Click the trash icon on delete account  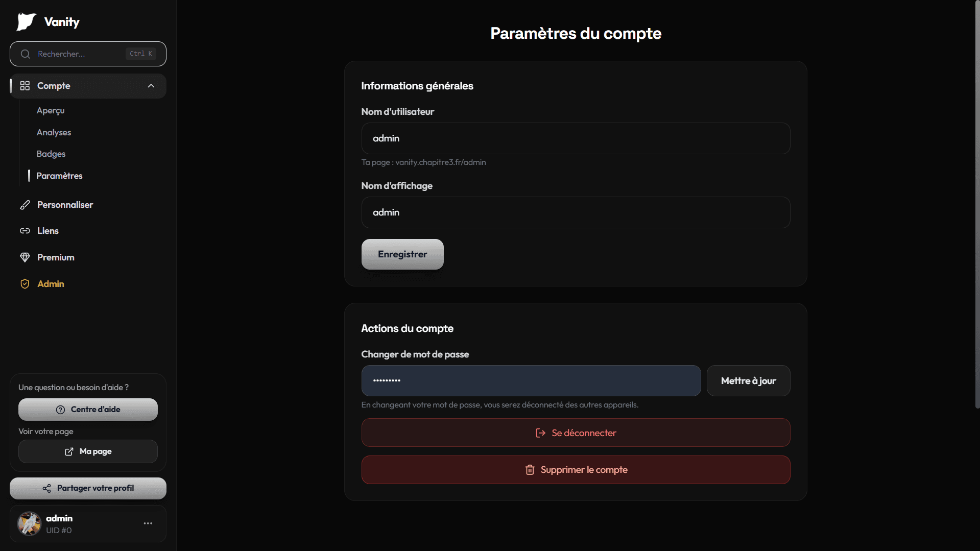tap(530, 470)
